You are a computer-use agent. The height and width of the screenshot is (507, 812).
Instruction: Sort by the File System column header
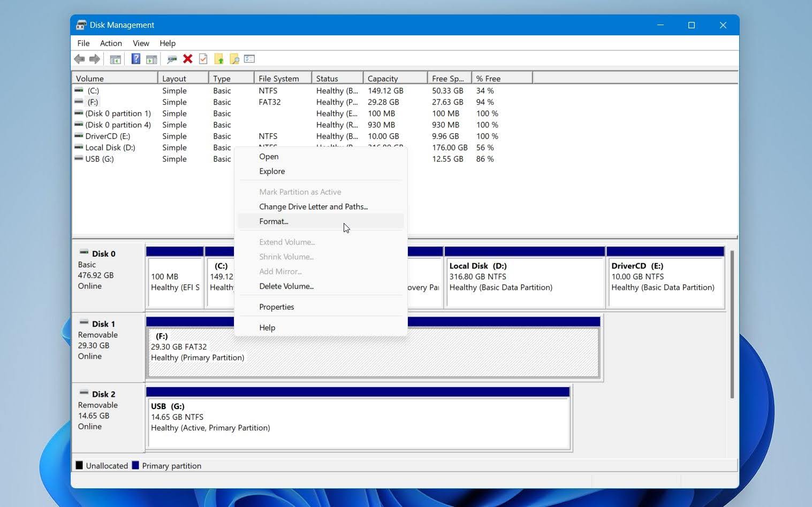click(283, 79)
